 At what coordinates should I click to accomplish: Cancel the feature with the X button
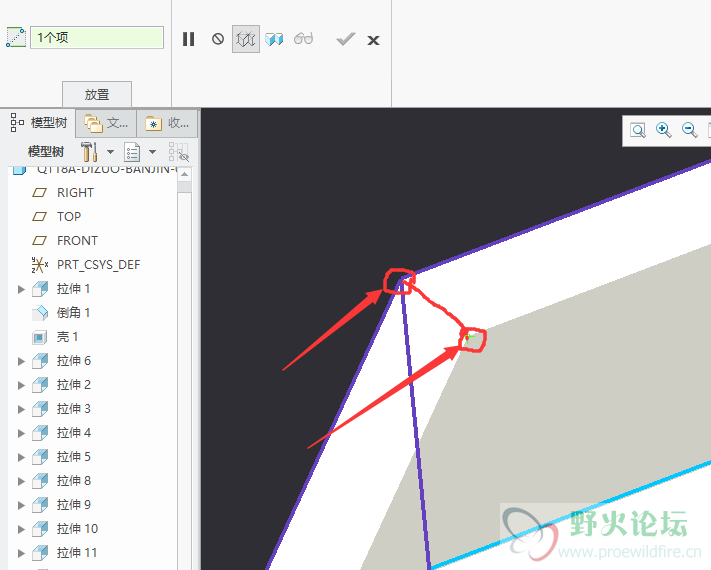[373, 40]
